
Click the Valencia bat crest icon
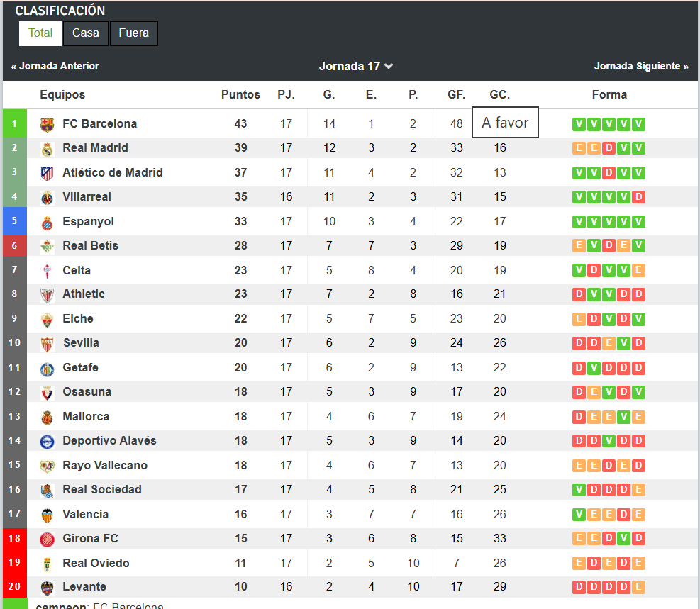click(47, 515)
